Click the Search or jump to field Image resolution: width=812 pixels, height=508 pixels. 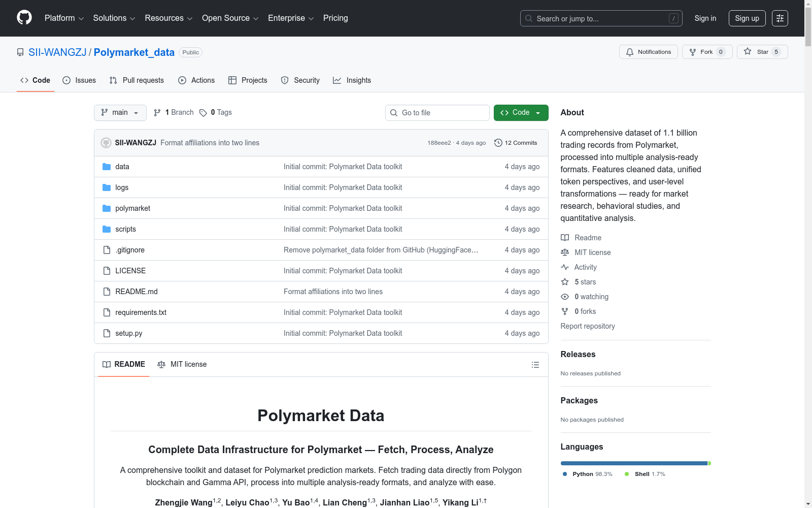tap(601, 18)
